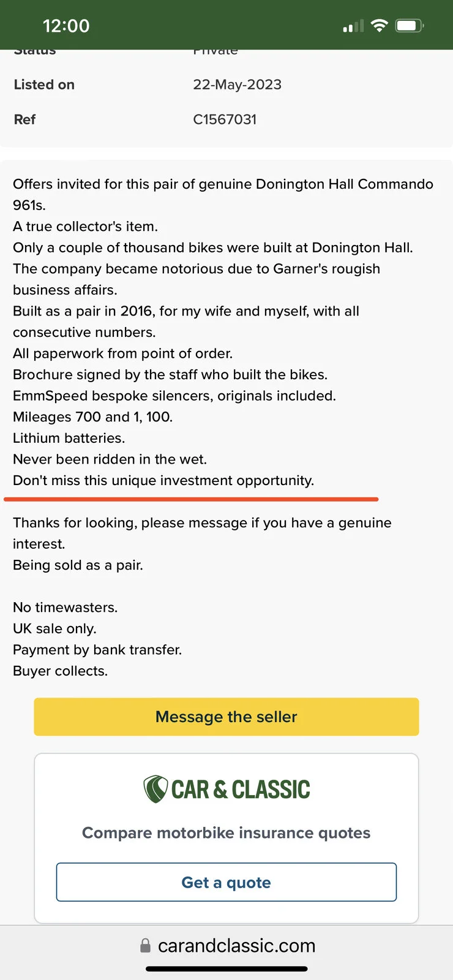Tap the listing date 22-May-2023
Image resolution: width=453 pixels, height=980 pixels.
point(237,85)
